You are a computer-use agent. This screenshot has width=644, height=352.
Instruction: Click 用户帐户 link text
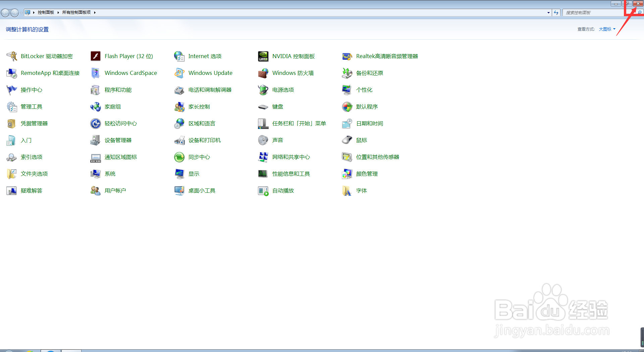[115, 190]
